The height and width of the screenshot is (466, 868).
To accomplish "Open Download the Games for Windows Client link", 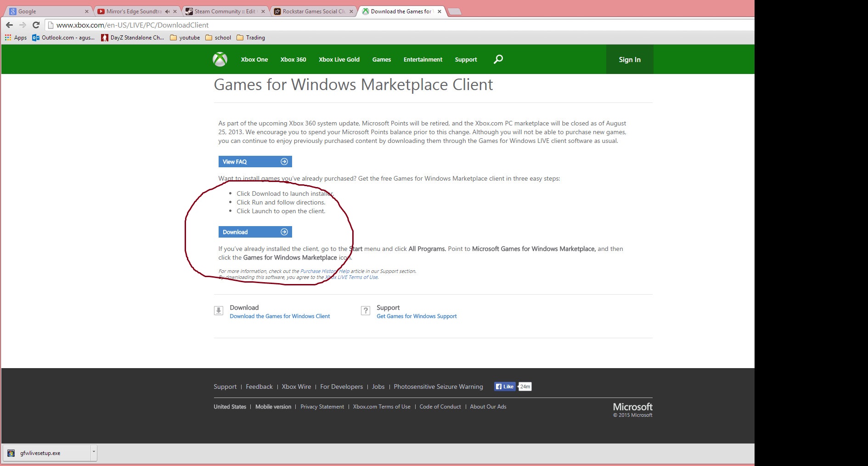I will point(280,316).
